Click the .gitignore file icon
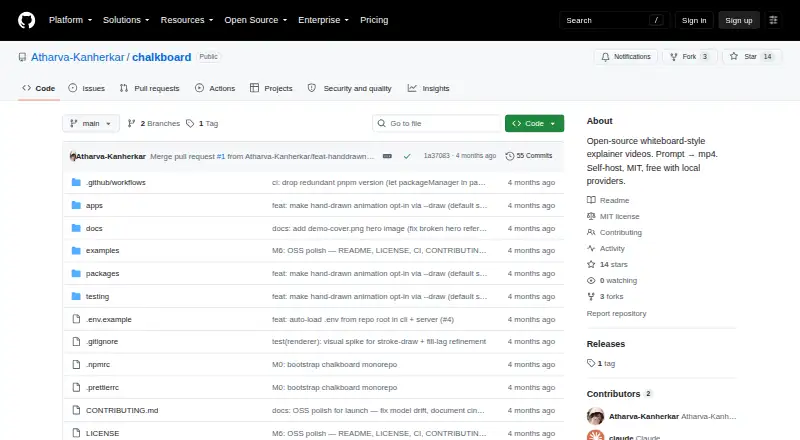 (x=76, y=341)
